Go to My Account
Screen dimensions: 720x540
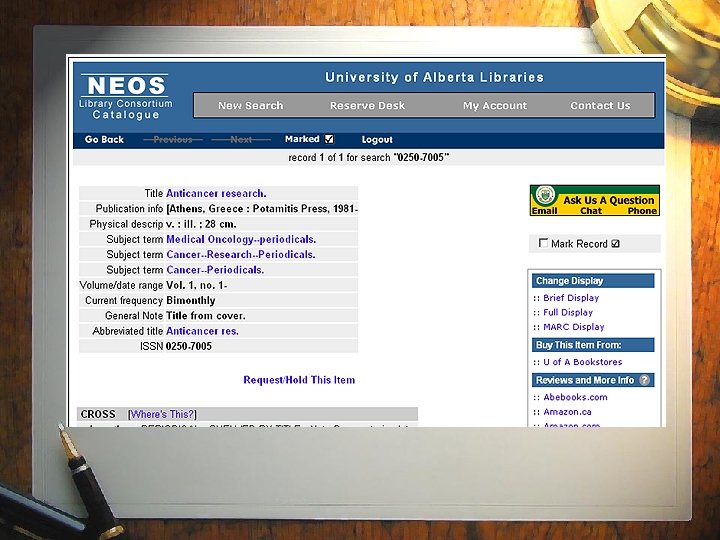tap(495, 106)
